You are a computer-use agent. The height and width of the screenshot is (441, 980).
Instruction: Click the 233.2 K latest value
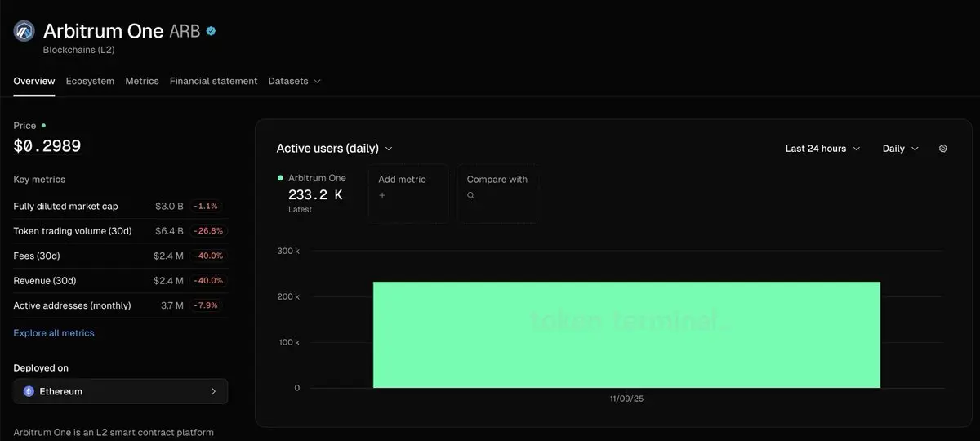315,194
